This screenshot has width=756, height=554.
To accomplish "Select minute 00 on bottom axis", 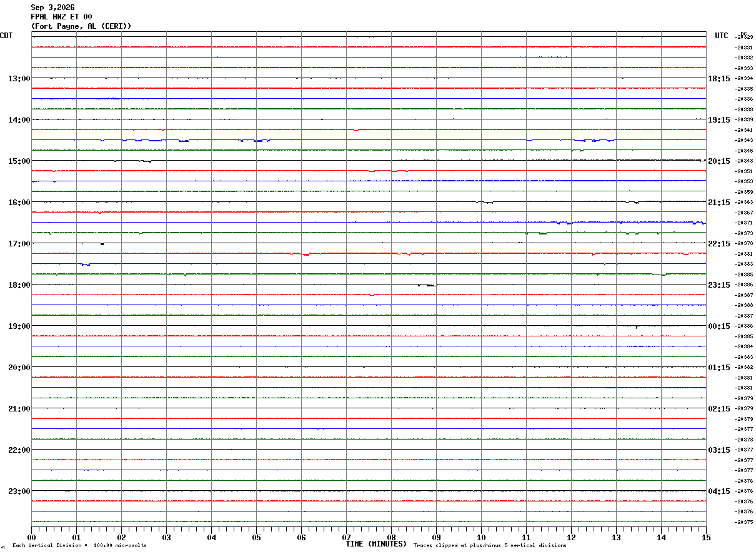I will (32, 537).
